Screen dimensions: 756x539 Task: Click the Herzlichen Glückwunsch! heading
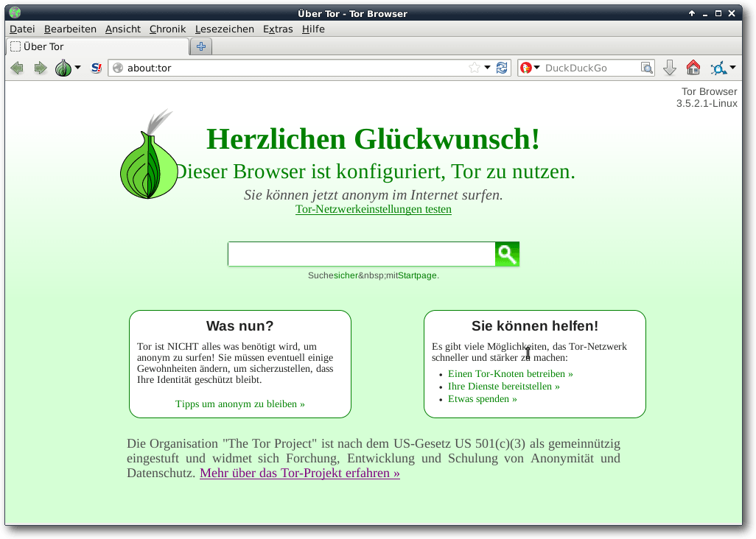pos(373,138)
